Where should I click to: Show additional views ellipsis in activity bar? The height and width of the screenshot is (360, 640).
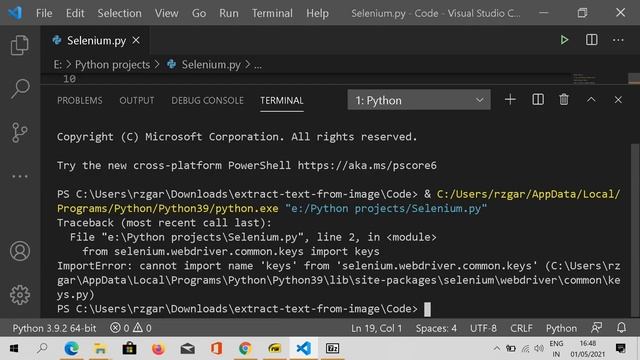pyautogui.click(x=20, y=176)
